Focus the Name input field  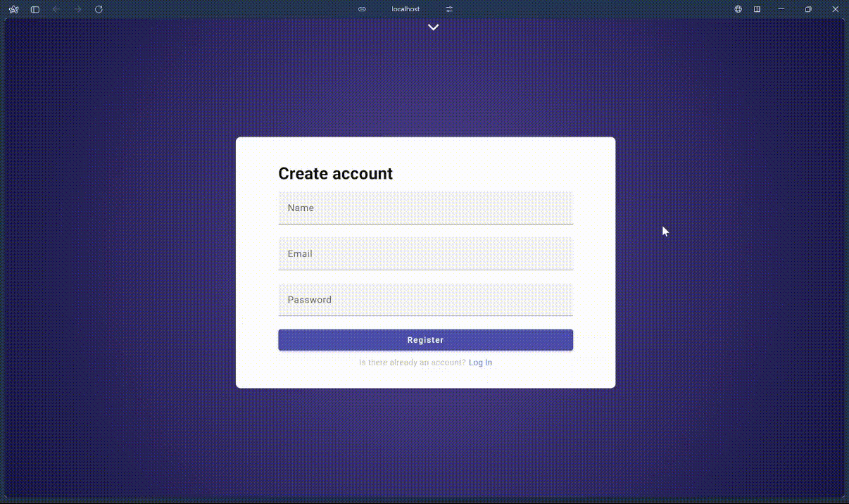coord(425,208)
